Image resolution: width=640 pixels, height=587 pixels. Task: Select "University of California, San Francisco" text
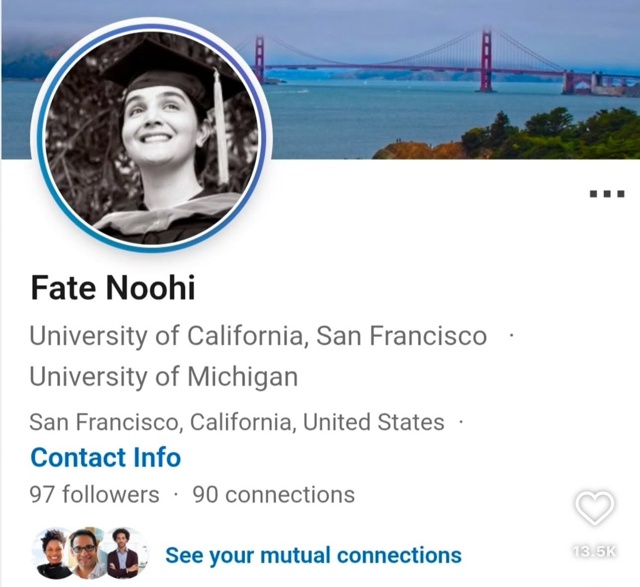tap(258, 336)
